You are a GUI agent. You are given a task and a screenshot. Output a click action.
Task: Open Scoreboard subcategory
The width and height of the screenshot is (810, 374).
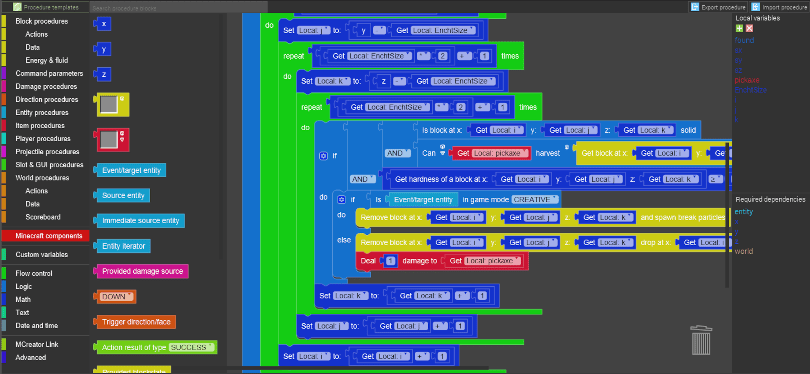click(x=42, y=217)
